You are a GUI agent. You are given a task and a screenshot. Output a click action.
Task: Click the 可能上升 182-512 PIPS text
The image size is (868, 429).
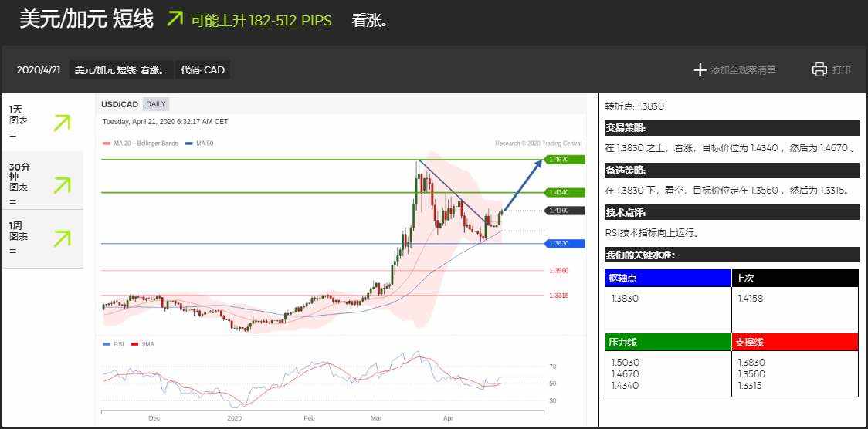click(261, 21)
